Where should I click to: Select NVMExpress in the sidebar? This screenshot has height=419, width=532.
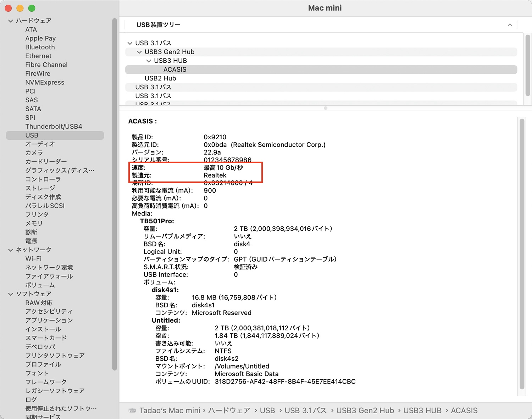coord(45,83)
